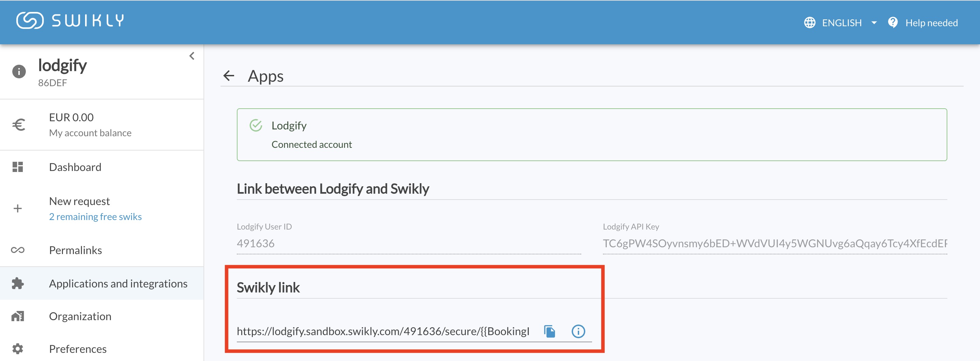
Task: Click the globe language icon
Action: coord(810,23)
